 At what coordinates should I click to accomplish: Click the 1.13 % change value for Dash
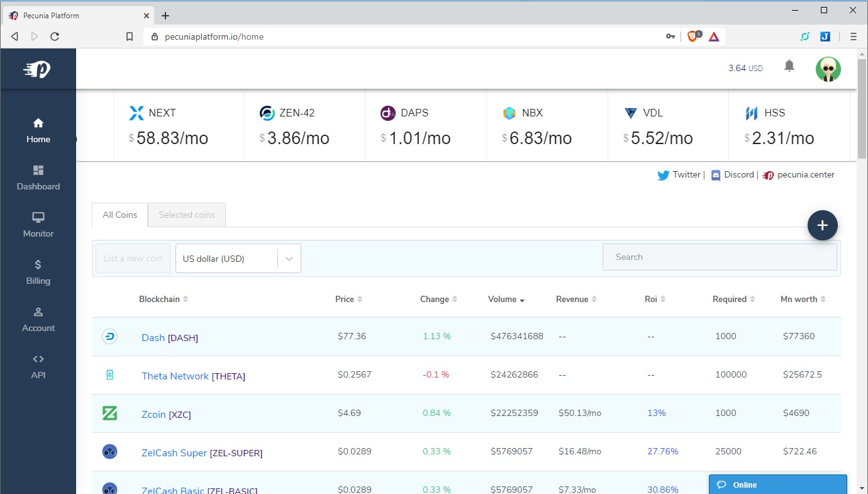click(x=437, y=336)
